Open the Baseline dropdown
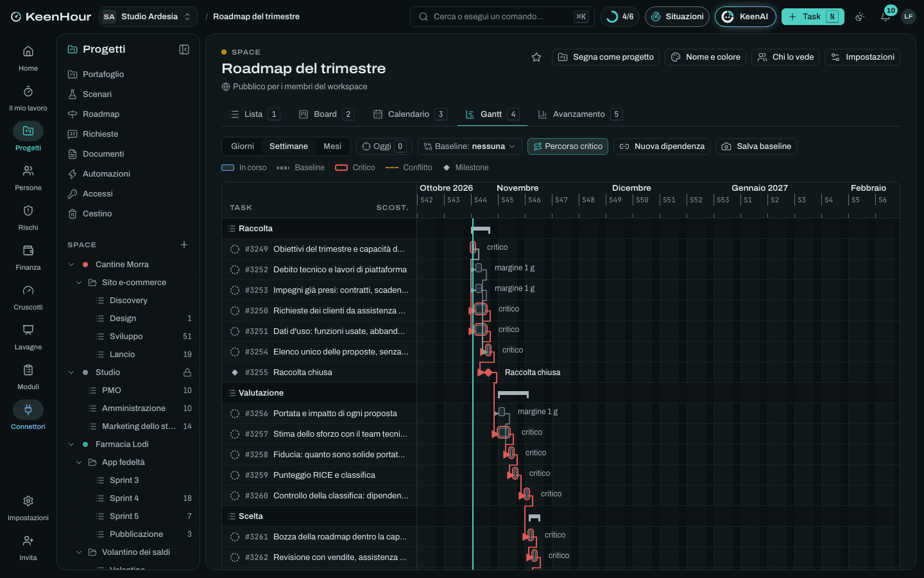 (470, 146)
